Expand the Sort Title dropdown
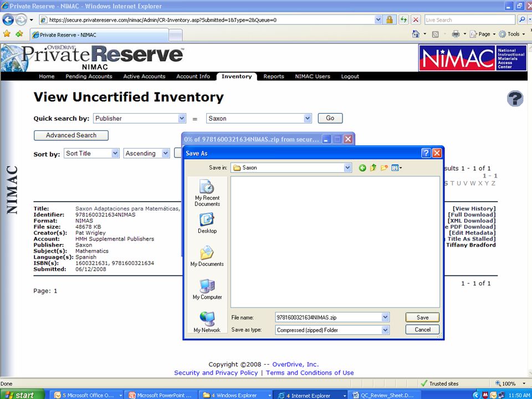The image size is (532, 399). pos(115,154)
